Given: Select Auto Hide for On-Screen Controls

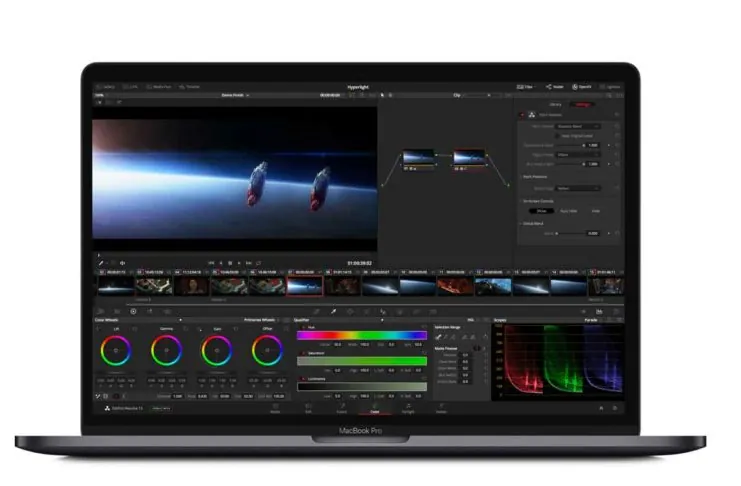Looking at the screenshot, I should (x=569, y=211).
